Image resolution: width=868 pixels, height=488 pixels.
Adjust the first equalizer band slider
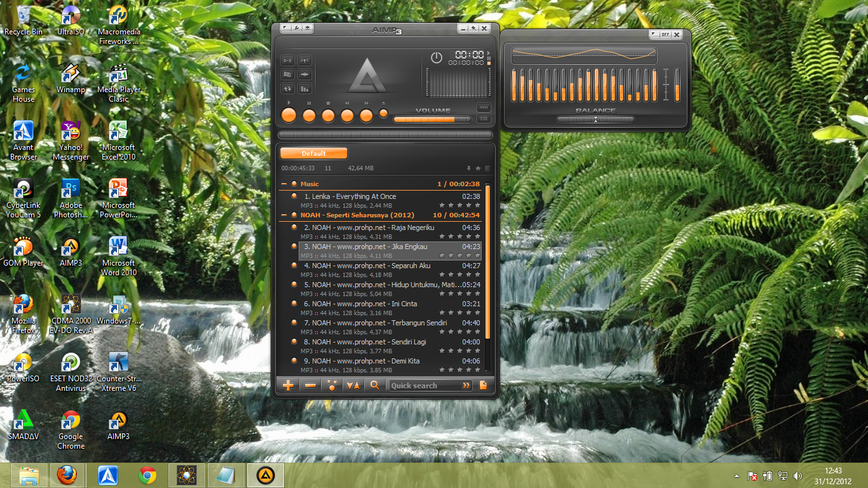coord(514,85)
